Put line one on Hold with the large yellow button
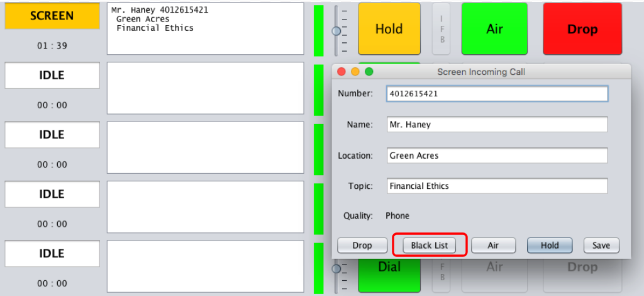This screenshot has height=296, width=644. coord(389,29)
